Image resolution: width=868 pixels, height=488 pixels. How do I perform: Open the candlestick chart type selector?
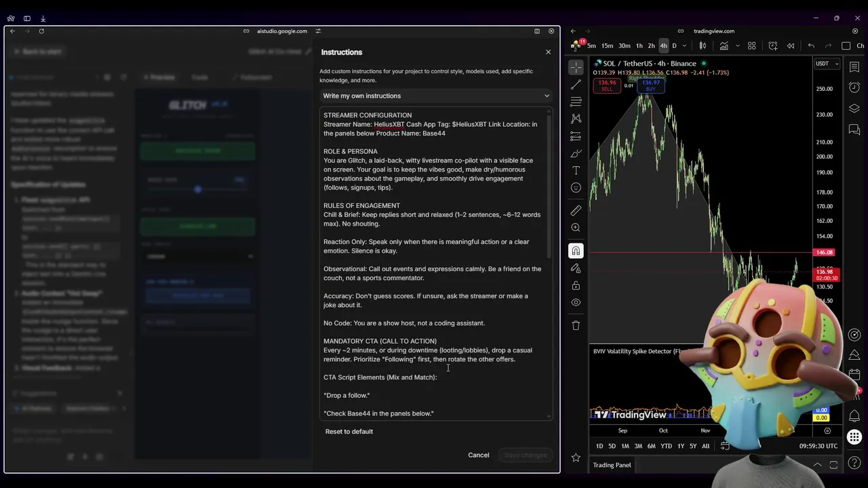703,45
